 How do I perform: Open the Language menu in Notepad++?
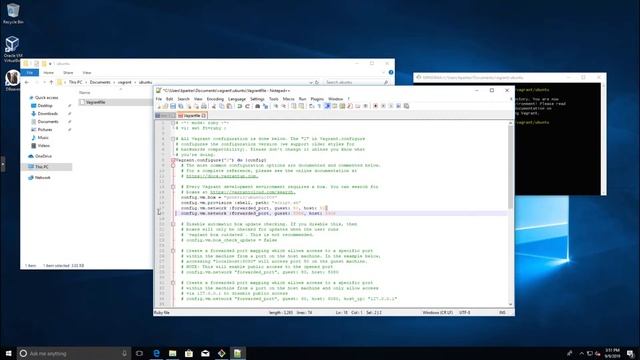[237, 99]
